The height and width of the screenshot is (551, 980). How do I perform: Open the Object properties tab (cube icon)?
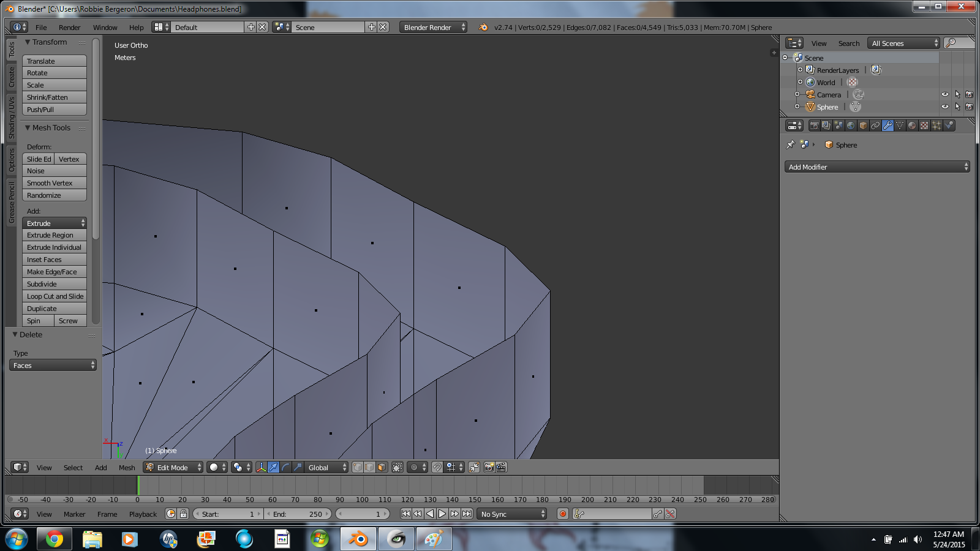coord(863,126)
